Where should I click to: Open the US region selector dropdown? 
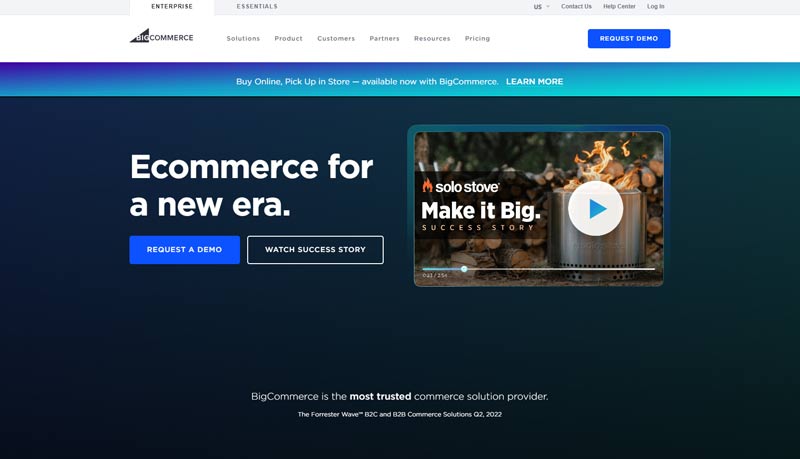[541, 7]
